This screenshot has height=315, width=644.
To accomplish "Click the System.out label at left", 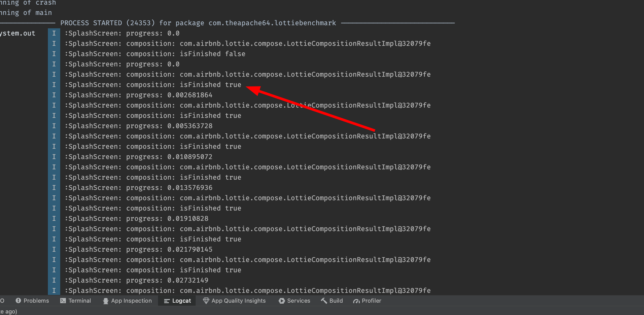I will click(x=18, y=33).
